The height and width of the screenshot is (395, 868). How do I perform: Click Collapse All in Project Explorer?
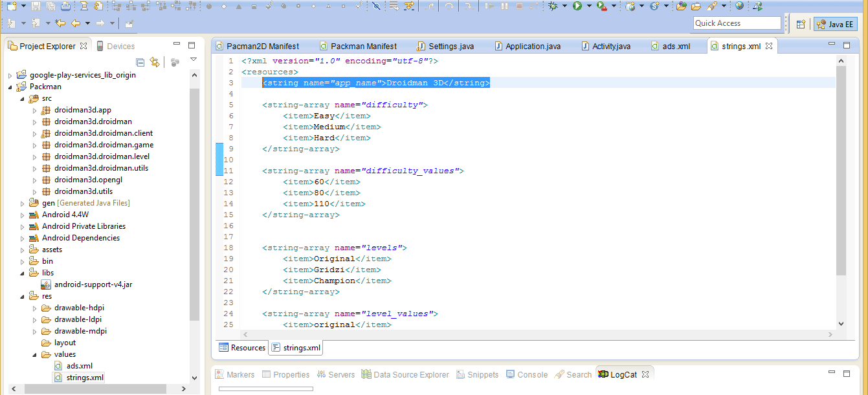pos(140,62)
